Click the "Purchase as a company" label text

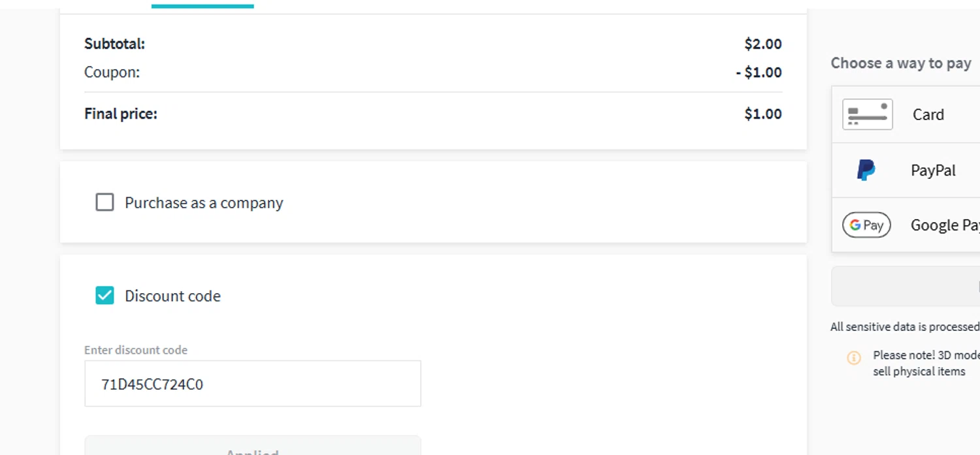coord(204,203)
